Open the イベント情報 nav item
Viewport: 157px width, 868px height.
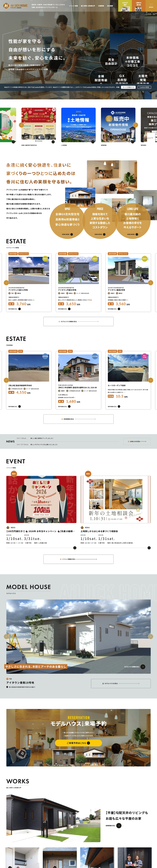(73, 6)
